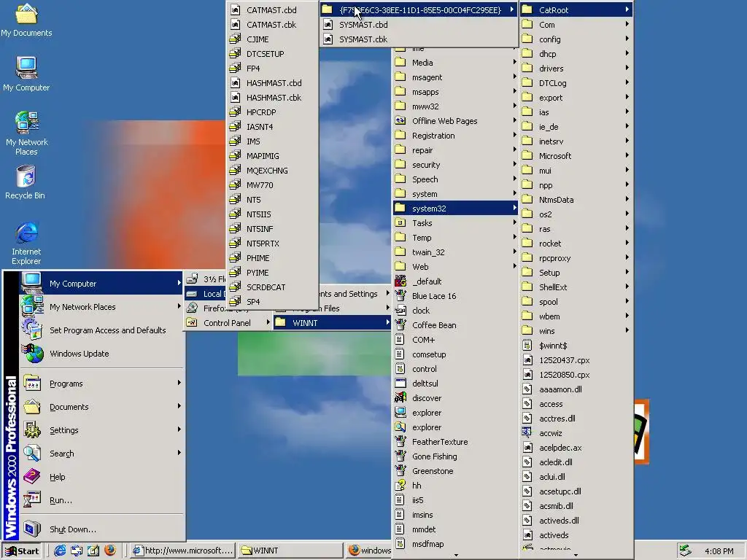Click the clock showing 4:08 PM
747x560 pixels.
(719, 551)
